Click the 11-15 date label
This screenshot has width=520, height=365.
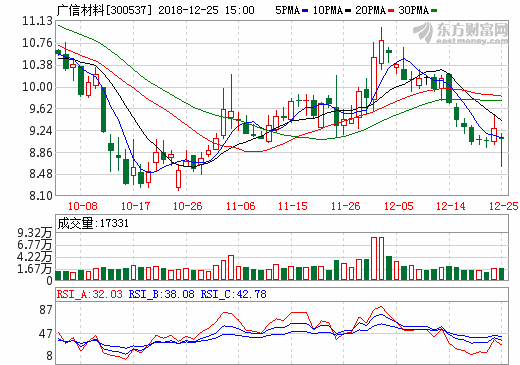click(x=293, y=206)
